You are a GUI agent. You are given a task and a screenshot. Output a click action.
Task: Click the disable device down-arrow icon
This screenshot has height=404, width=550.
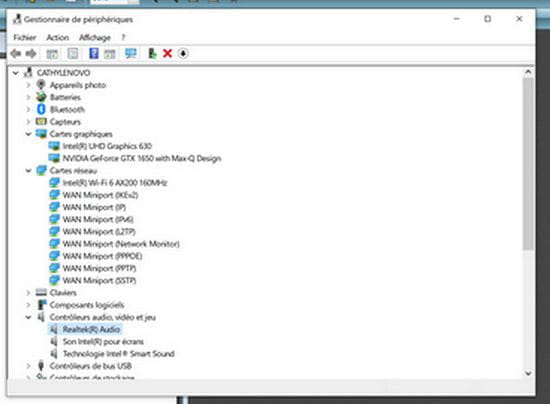coord(183,54)
